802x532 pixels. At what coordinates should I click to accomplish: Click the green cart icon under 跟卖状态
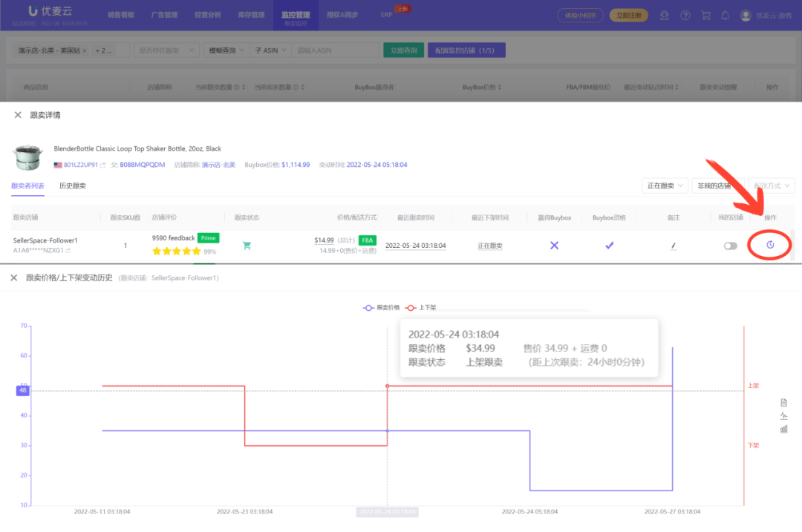click(x=247, y=245)
